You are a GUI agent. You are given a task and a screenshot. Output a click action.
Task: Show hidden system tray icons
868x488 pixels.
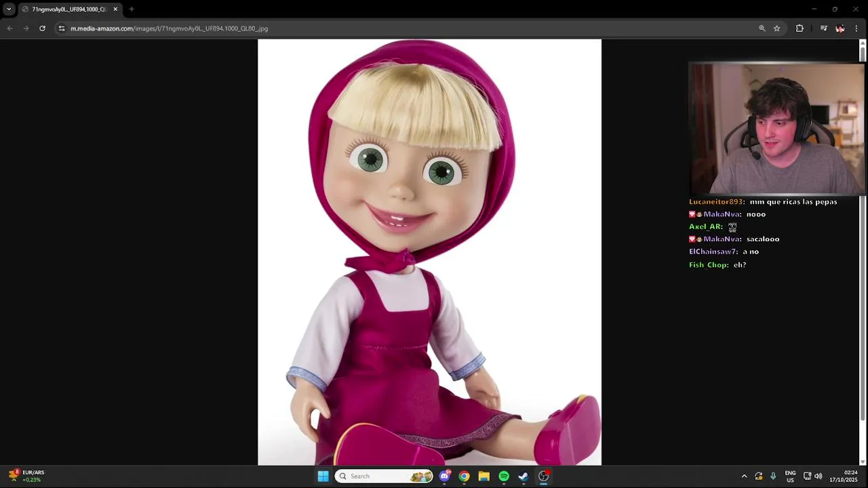744,476
